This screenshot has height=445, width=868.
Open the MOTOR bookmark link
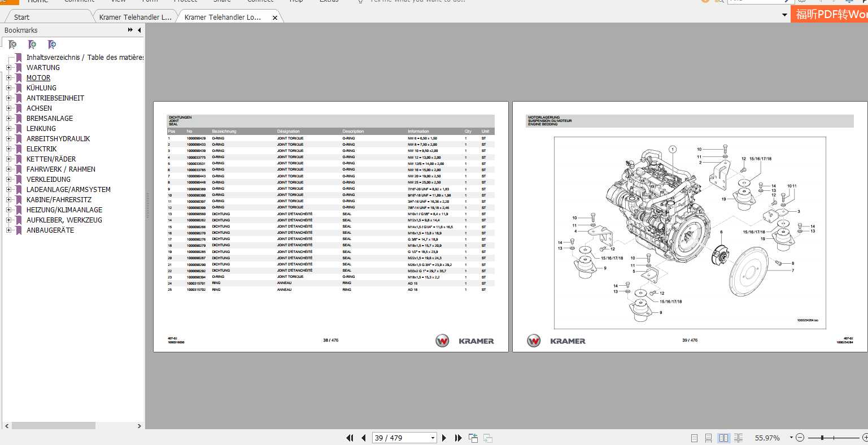click(38, 78)
